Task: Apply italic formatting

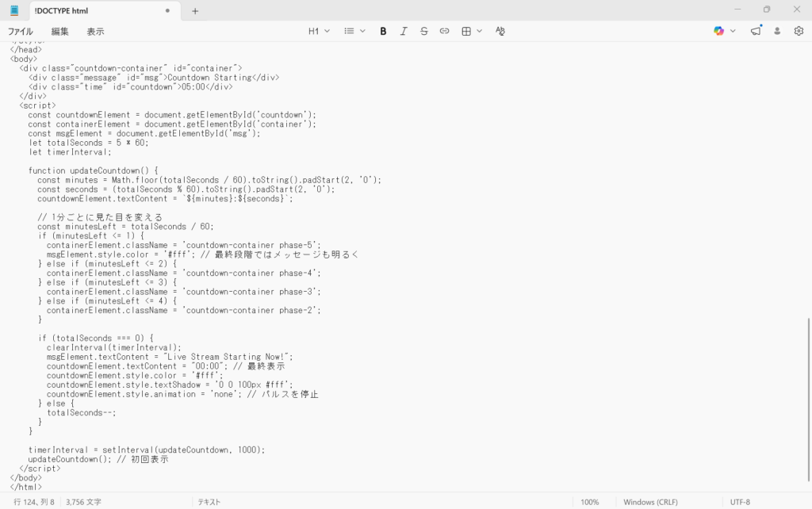Action: point(404,31)
